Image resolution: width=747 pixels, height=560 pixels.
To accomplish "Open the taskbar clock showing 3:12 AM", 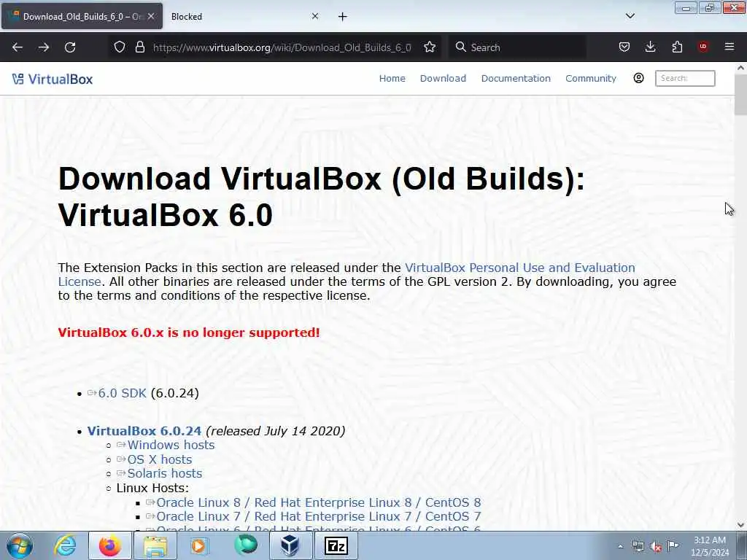I will point(710,546).
